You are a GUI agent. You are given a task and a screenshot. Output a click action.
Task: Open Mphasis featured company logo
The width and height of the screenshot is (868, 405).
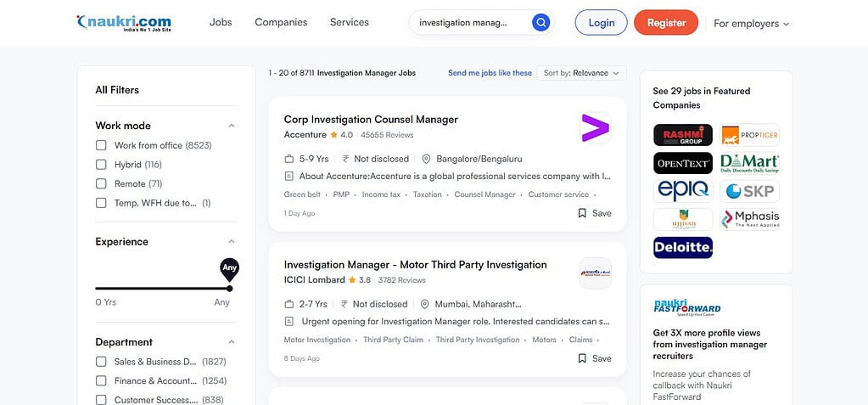click(x=749, y=219)
